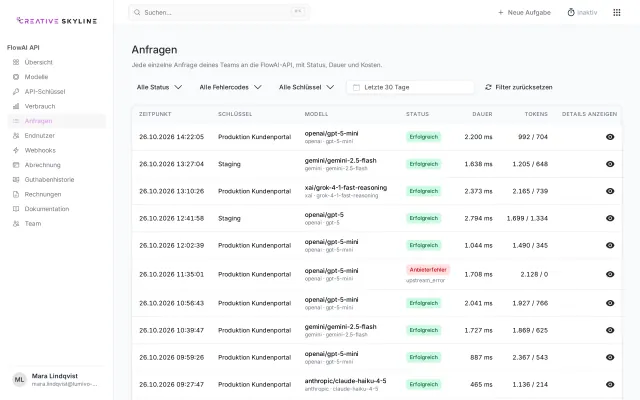The image size is (640, 400).
Task: Click the 465 ms duration value
Action: click(x=481, y=384)
